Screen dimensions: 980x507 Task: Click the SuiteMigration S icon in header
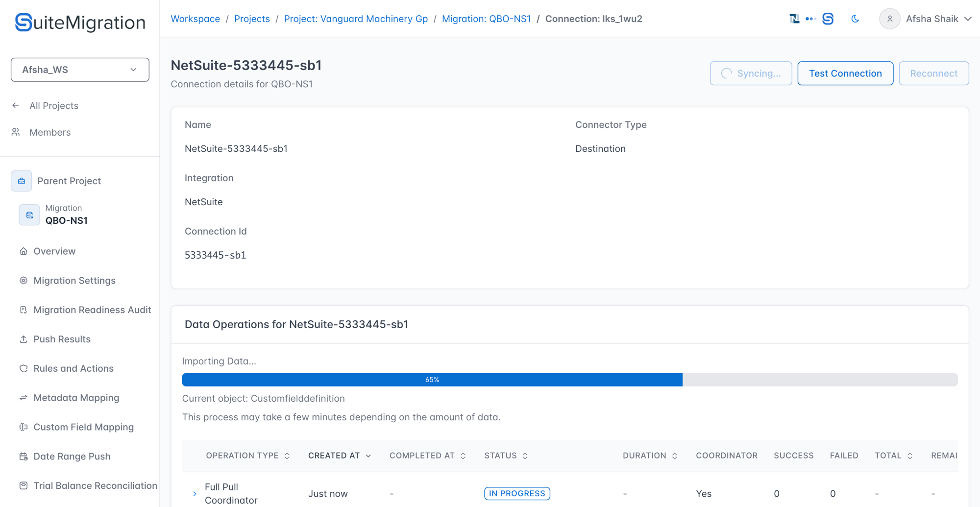[x=828, y=19]
